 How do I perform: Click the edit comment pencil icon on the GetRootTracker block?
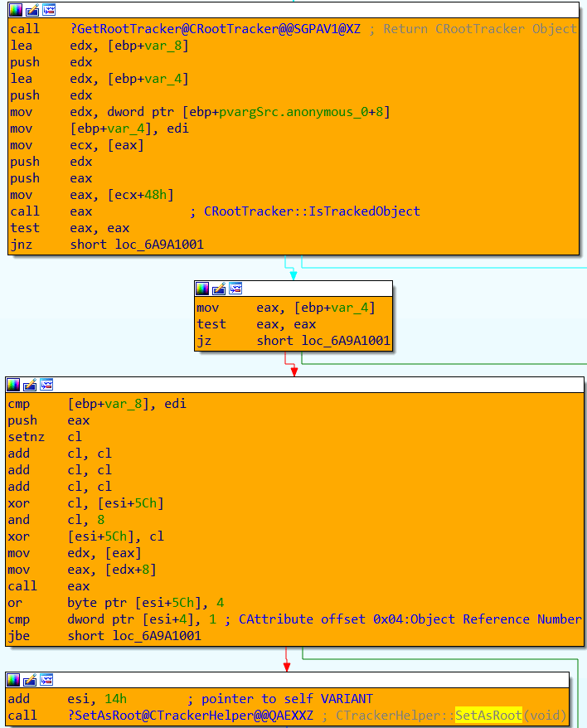pos(32,10)
